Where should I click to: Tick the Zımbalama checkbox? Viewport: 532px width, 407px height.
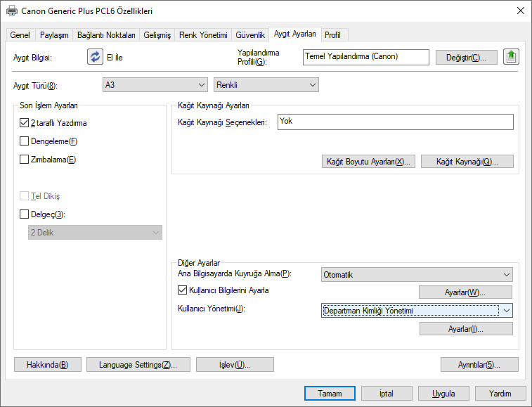pyautogui.click(x=24, y=159)
